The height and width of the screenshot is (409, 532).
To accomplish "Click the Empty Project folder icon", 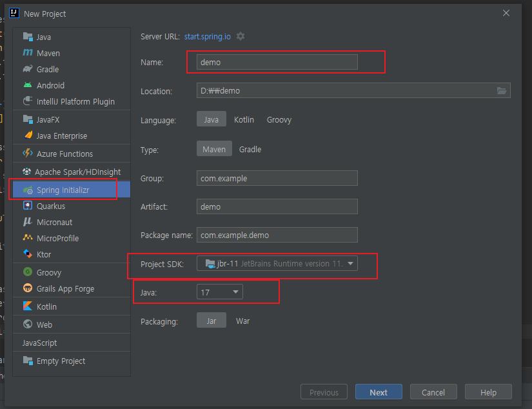I will click(x=28, y=361).
